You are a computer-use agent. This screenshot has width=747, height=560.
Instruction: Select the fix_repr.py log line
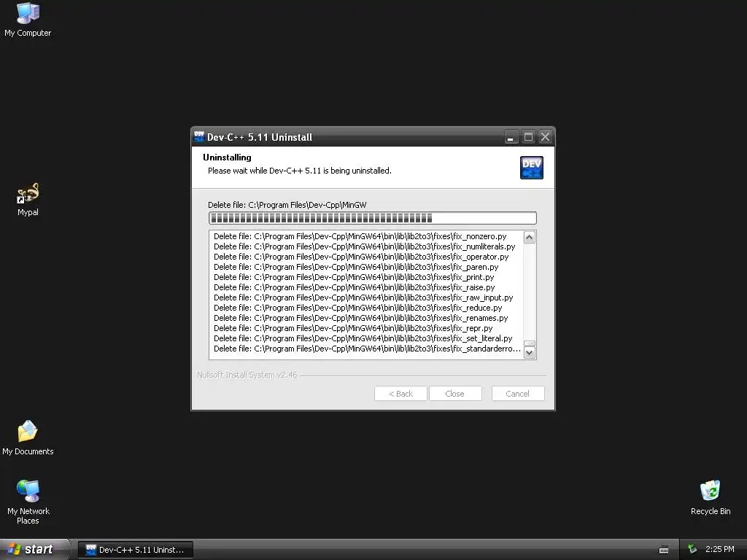353,329
